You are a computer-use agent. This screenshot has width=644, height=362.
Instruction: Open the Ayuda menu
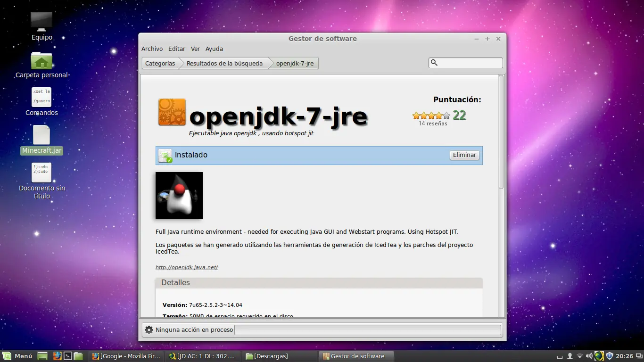214,49
